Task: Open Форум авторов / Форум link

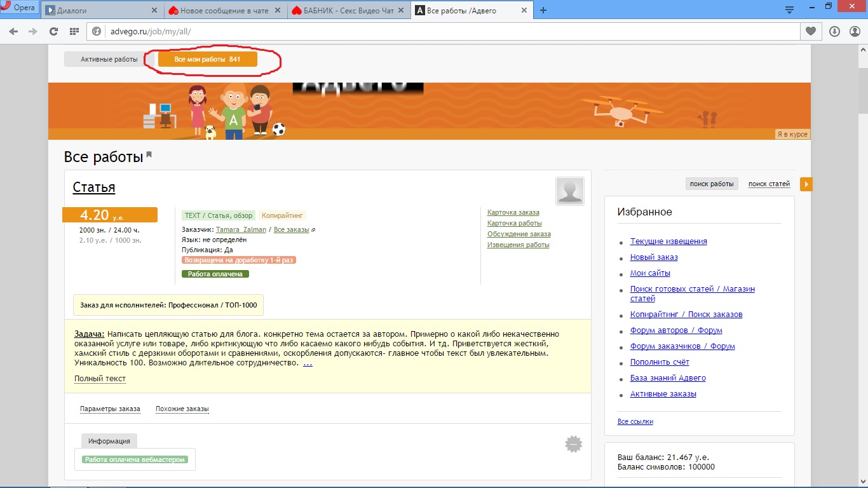Action: (x=676, y=330)
